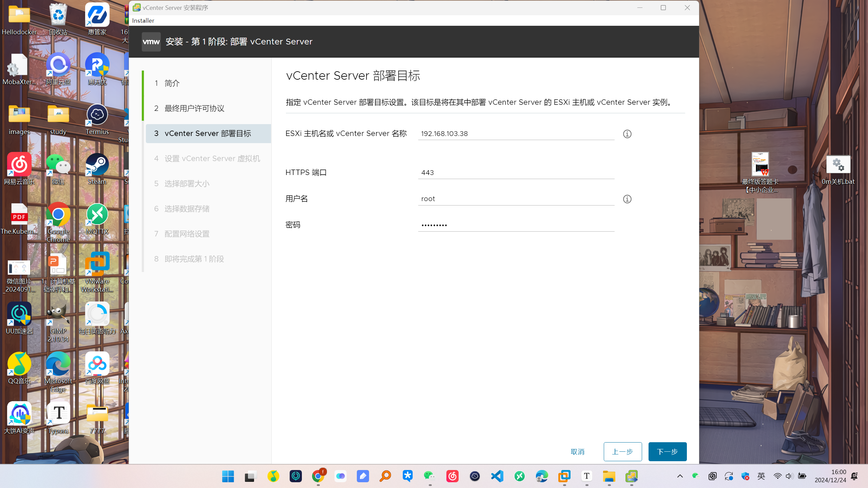Open the 网易云音乐 desktop shortcut
Viewport: 868px width, 488px height.
coord(19,169)
